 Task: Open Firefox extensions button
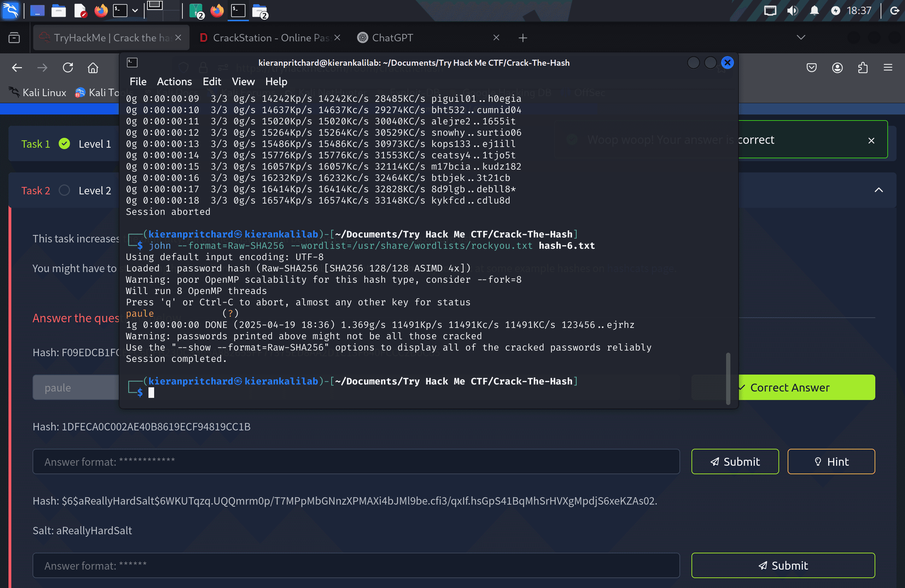863,67
